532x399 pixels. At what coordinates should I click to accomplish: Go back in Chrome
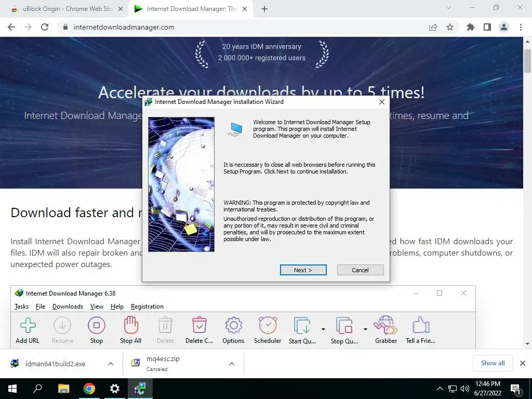click(11, 27)
